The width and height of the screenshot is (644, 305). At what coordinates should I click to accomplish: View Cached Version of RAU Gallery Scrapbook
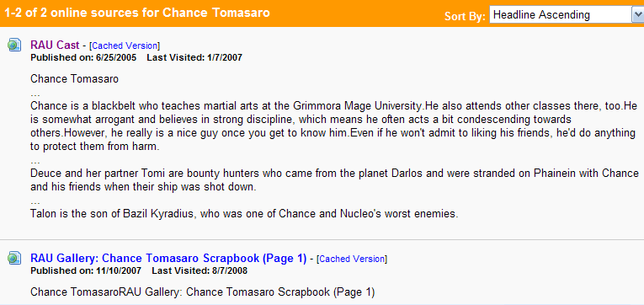click(x=352, y=259)
